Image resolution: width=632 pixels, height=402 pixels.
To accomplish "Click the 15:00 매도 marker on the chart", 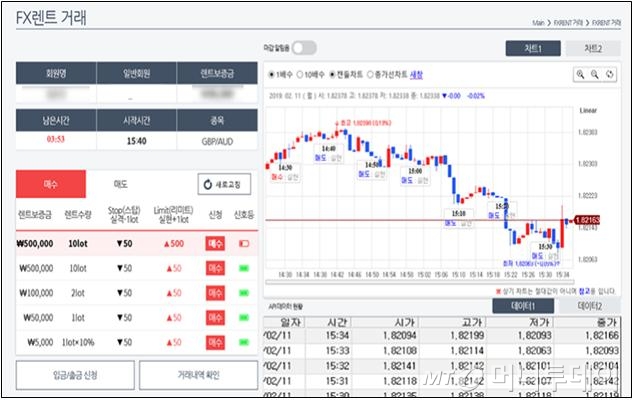I will pyautogui.click(x=415, y=176).
